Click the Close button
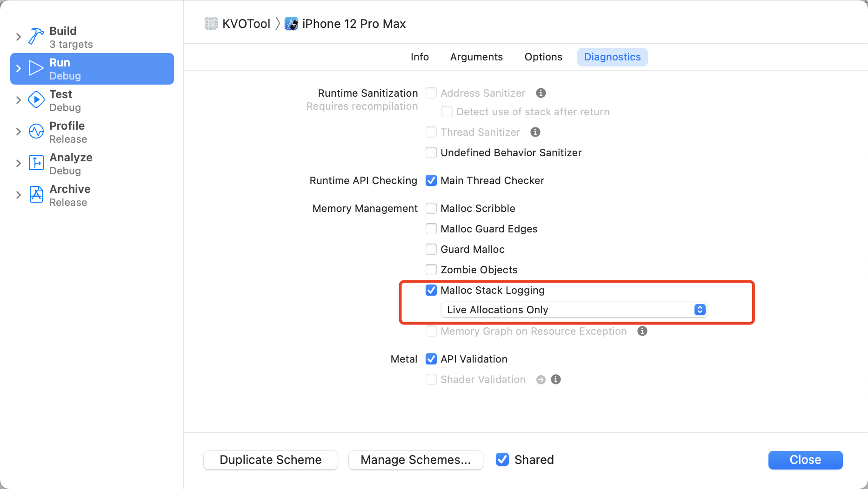868x489 pixels. pos(805,460)
